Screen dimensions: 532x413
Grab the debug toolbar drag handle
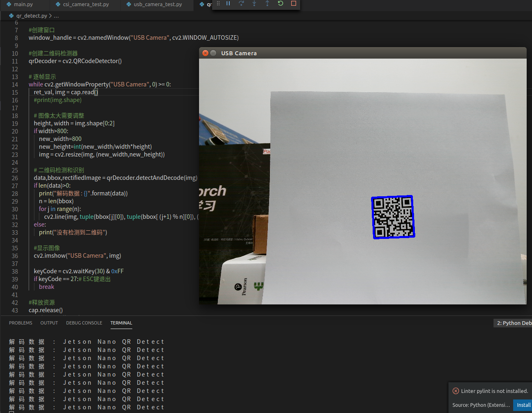click(x=218, y=3)
